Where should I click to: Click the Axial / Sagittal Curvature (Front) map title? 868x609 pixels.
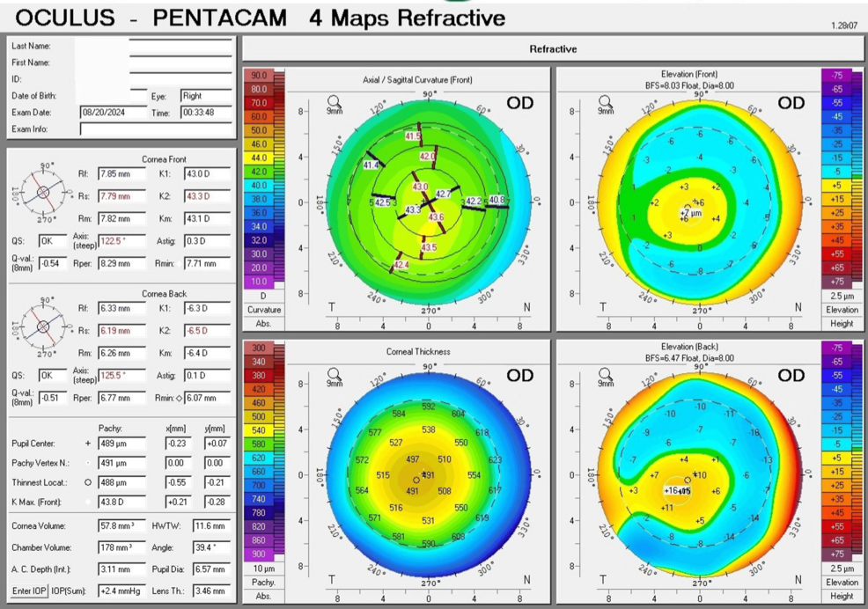click(418, 79)
